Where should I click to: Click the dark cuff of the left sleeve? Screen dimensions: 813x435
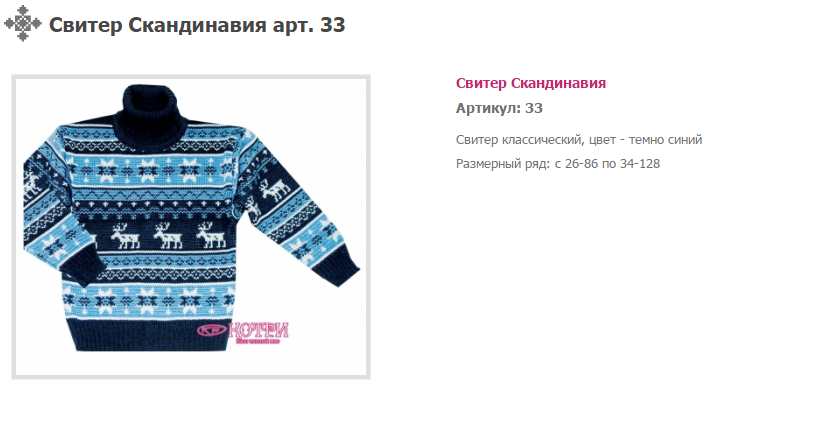(78, 265)
